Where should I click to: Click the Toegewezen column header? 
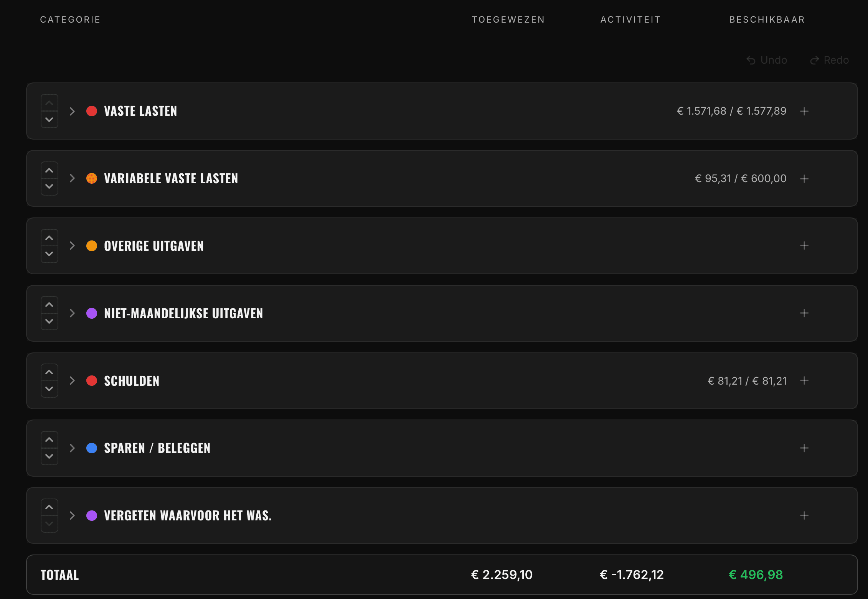pos(508,20)
